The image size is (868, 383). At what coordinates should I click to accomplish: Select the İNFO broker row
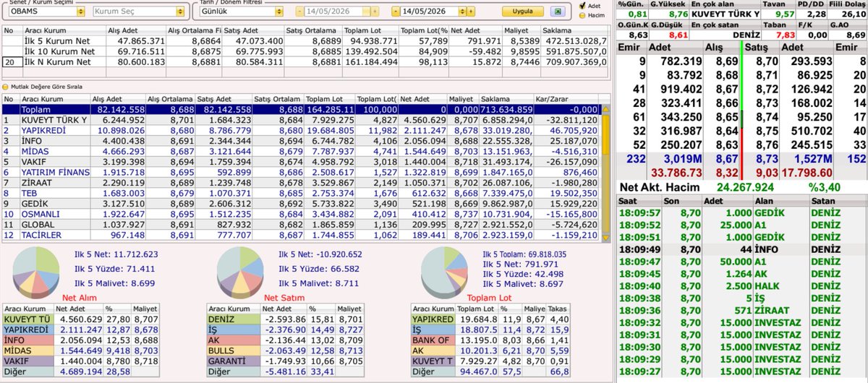301,140
